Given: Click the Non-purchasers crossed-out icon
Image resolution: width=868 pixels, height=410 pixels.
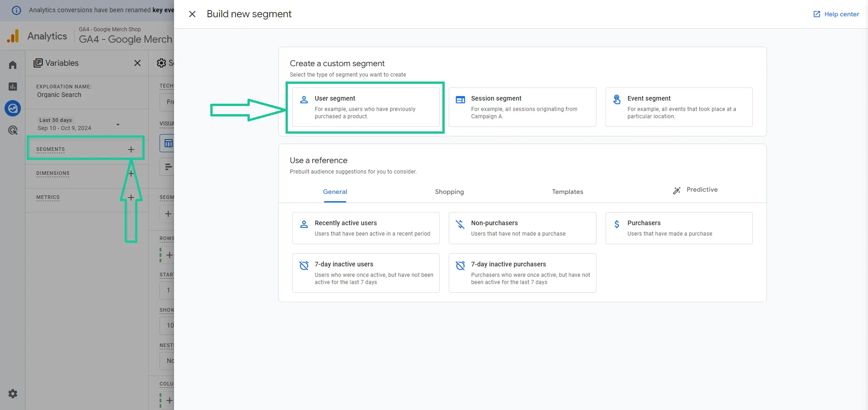Looking at the screenshot, I should tap(460, 224).
